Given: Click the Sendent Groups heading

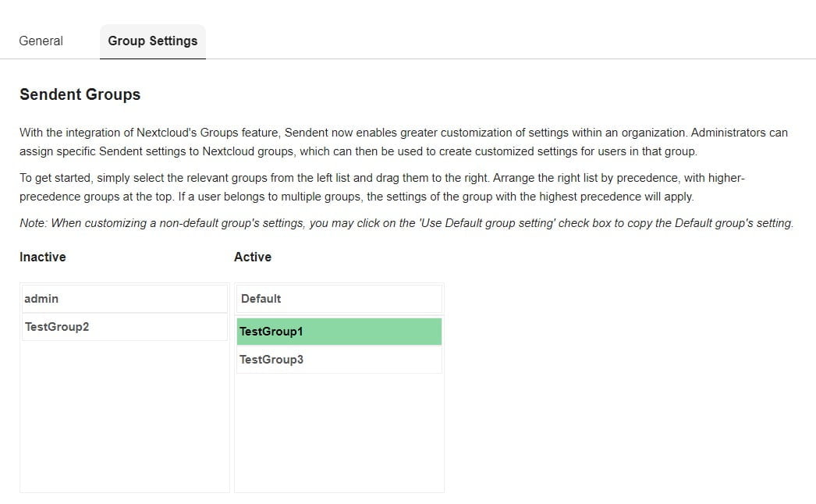Looking at the screenshot, I should [80, 94].
